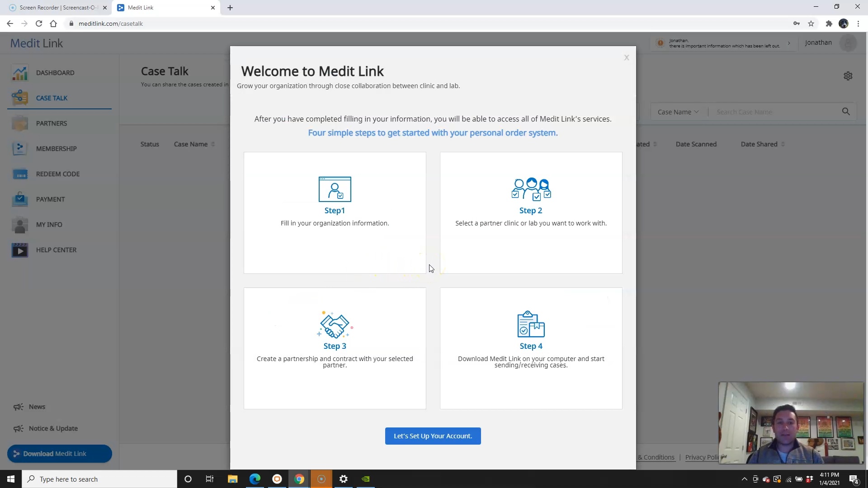Select the Case Talk sidebar icon
This screenshot has height=488, width=868.
tap(20, 98)
